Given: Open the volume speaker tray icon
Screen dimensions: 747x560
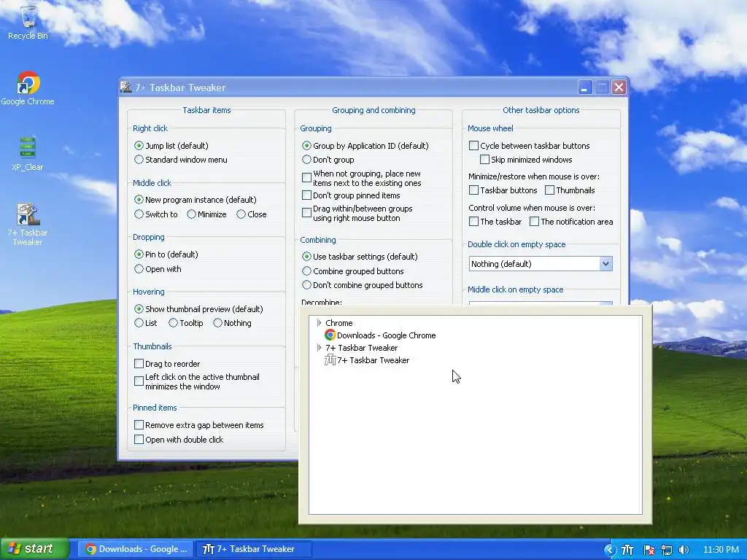Looking at the screenshot, I should point(684,550).
